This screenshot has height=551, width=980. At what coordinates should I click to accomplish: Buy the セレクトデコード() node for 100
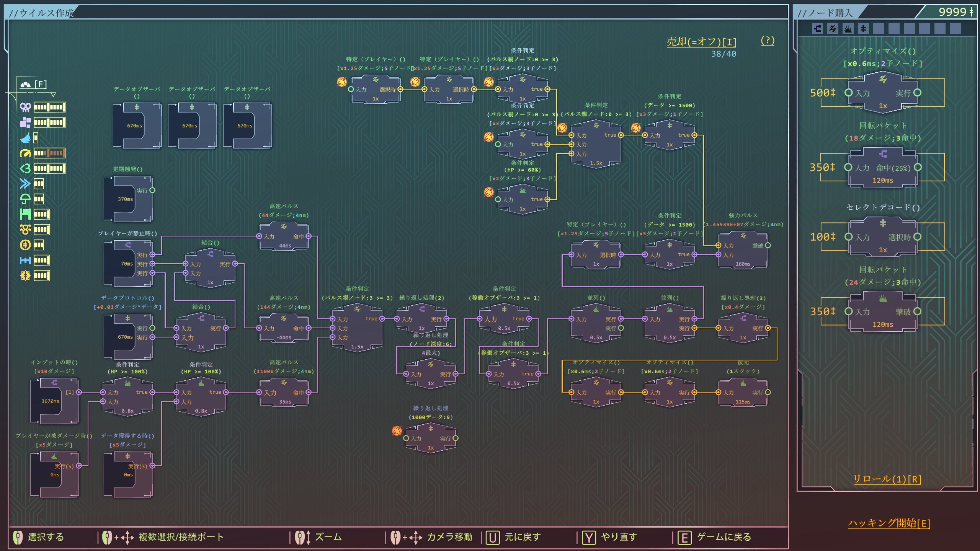coord(882,236)
